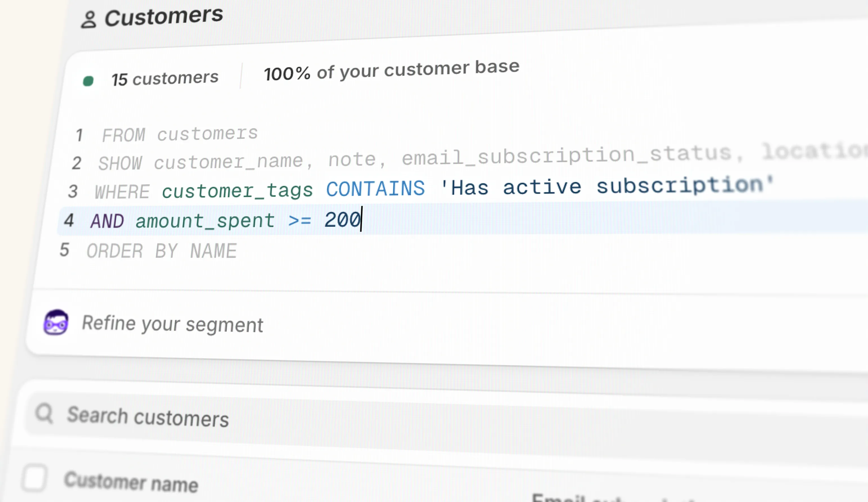Click line number 4 in editor gutter
The width and height of the screenshot is (868, 502).
tap(69, 220)
